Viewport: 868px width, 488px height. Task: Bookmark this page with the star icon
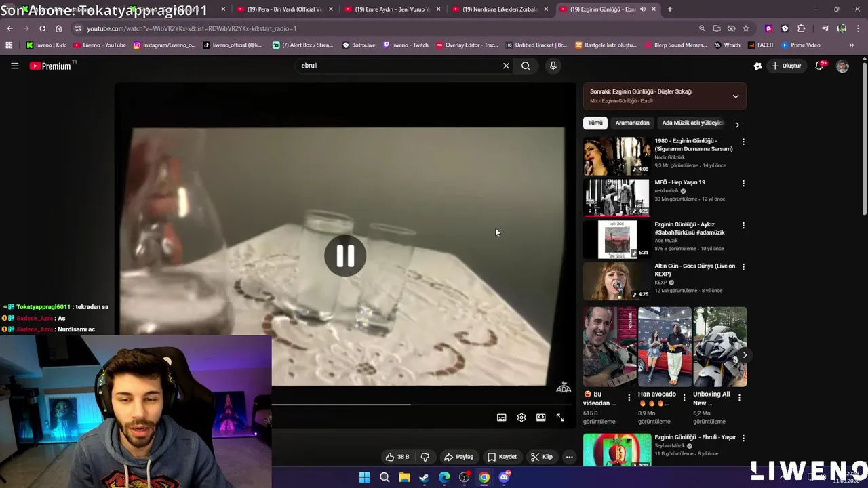(746, 28)
